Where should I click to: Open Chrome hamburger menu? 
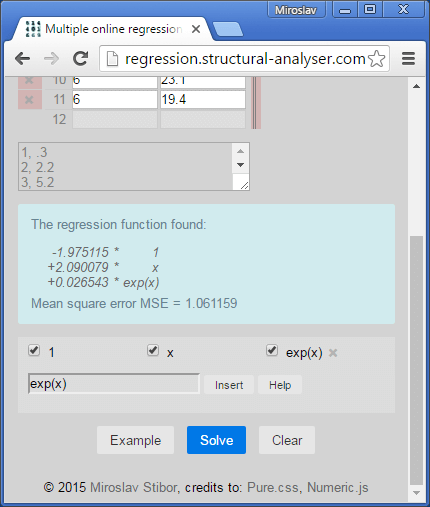tap(408, 59)
